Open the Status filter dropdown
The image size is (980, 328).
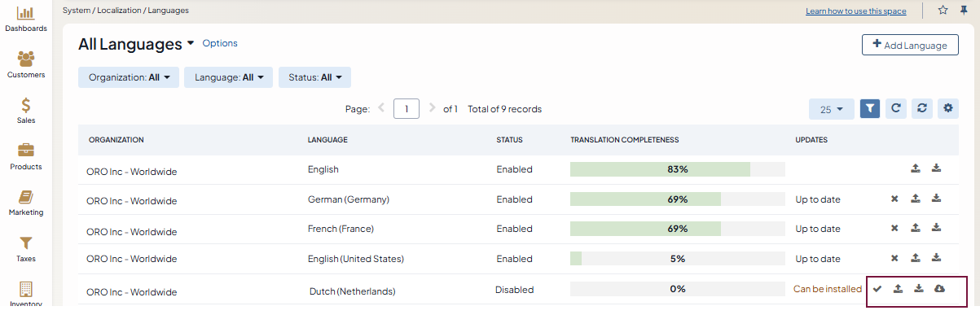tap(314, 77)
